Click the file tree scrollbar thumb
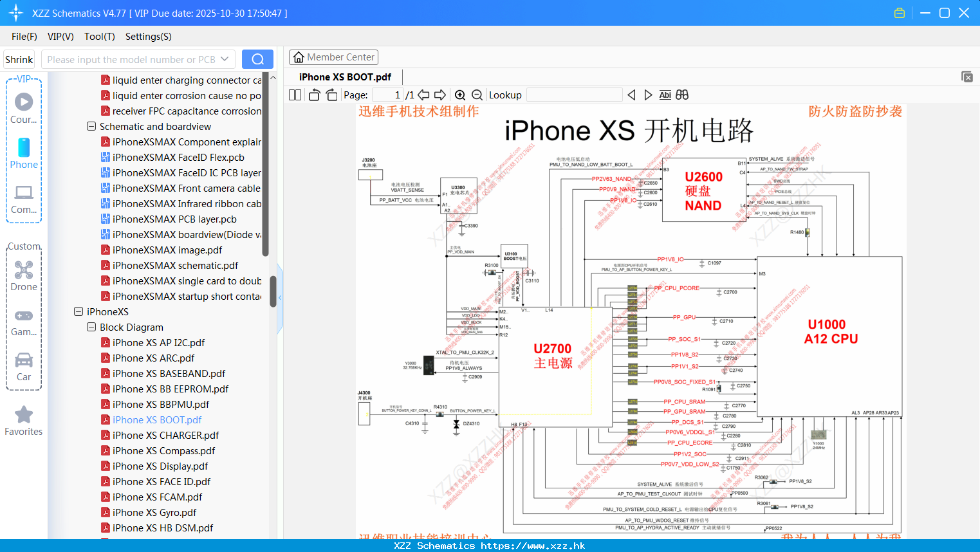 [273, 291]
